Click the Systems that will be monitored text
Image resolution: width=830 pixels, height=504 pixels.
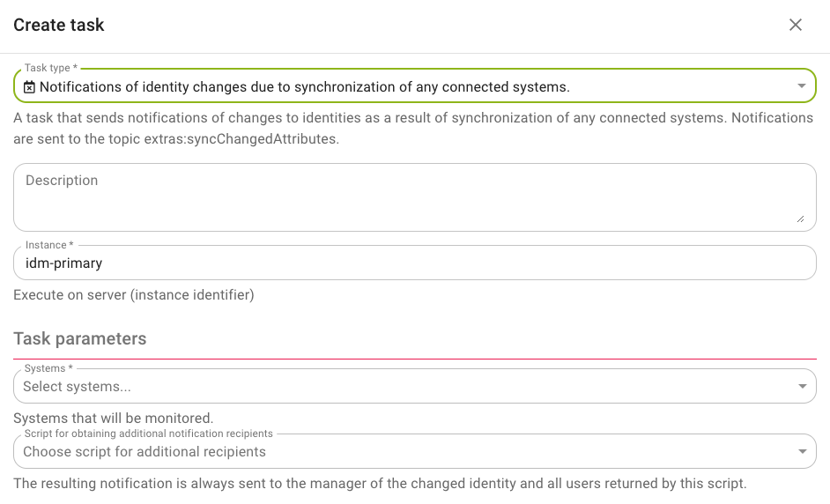pyautogui.click(x=114, y=419)
